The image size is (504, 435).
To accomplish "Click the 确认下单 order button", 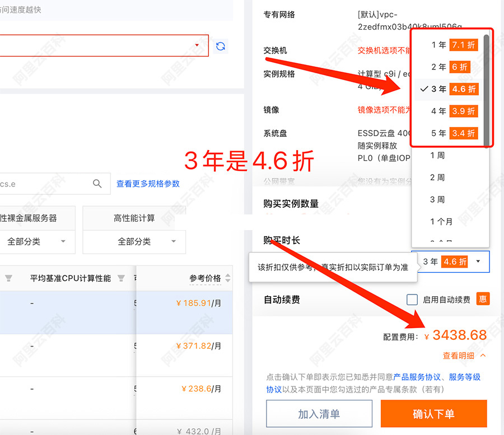I will tap(433, 413).
